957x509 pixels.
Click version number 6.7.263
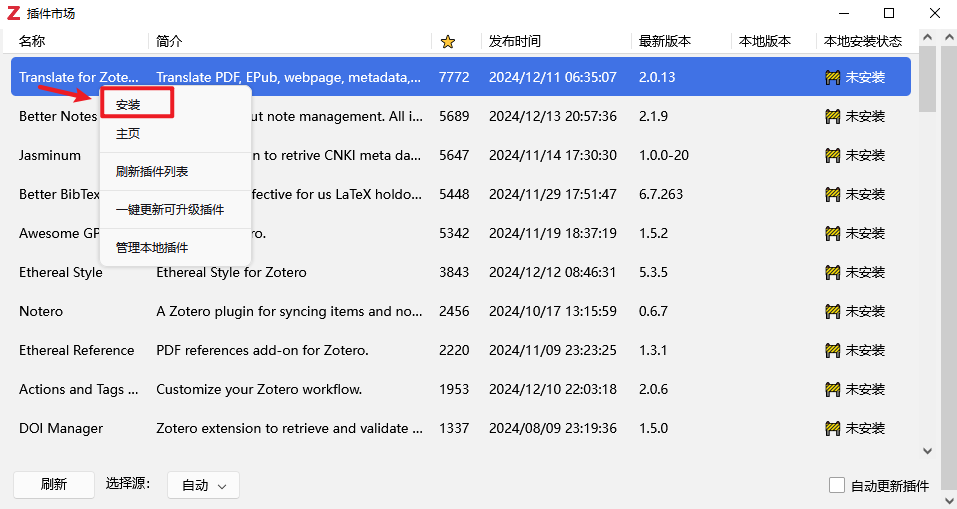point(661,194)
